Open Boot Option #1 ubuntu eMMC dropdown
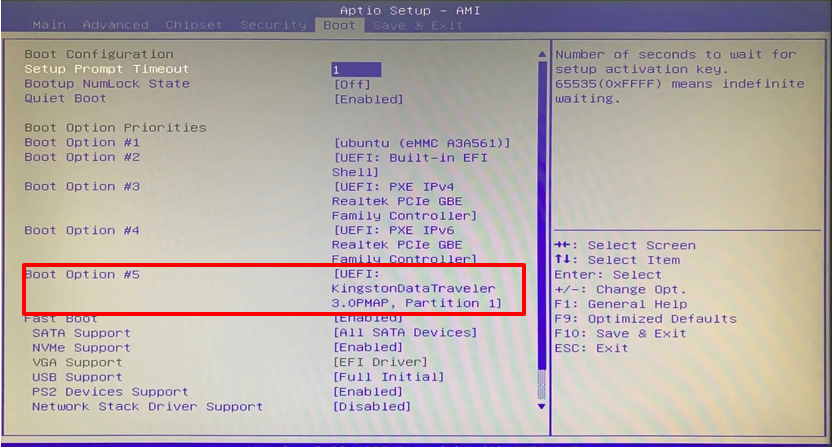 pos(421,143)
